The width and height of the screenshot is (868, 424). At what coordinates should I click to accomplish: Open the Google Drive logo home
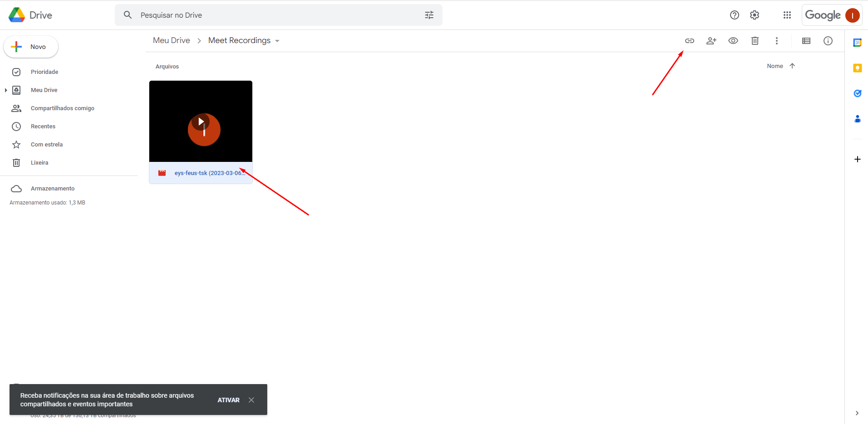(x=30, y=15)
